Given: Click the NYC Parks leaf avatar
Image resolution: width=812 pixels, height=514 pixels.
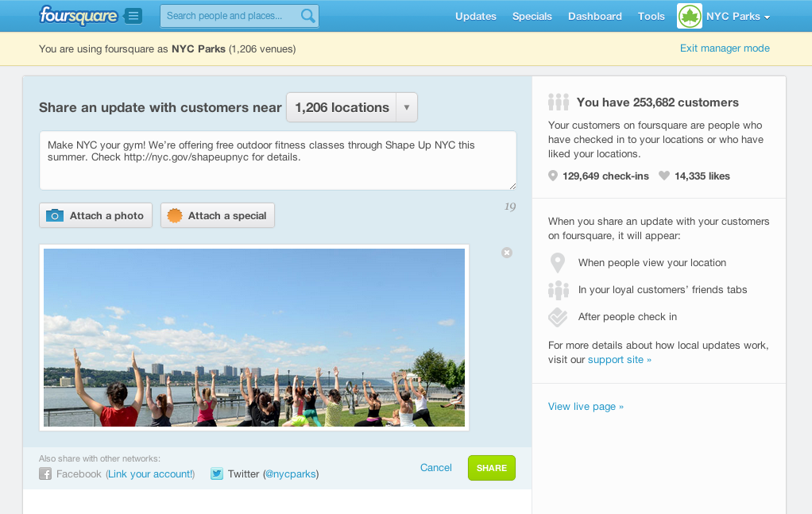Looking at the screenshot, I should point(690,16).
